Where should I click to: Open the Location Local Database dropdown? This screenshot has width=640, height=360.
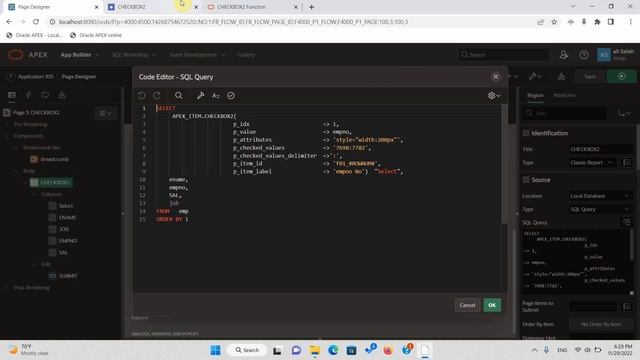click(600, 196)
